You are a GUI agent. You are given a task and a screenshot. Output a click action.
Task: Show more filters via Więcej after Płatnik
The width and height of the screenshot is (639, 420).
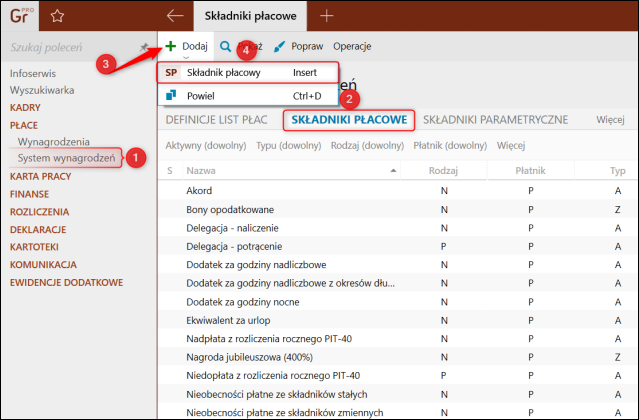(511, 145)
